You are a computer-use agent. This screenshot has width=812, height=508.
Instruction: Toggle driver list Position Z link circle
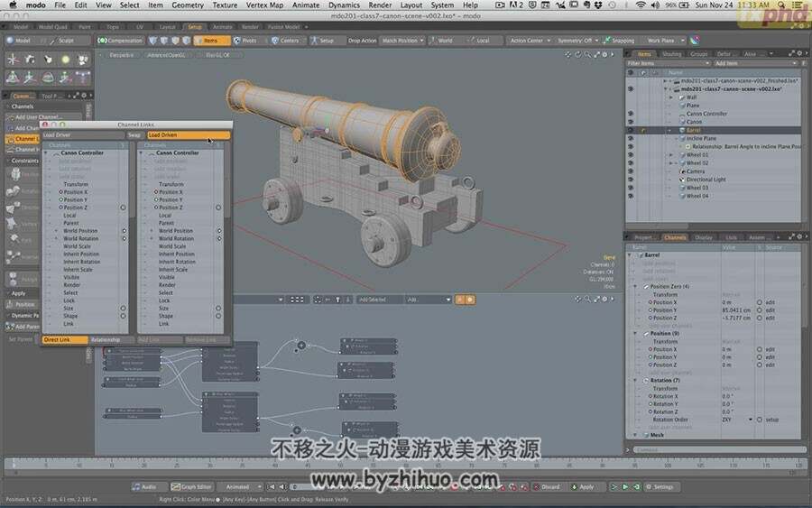(x=124, y=208)
